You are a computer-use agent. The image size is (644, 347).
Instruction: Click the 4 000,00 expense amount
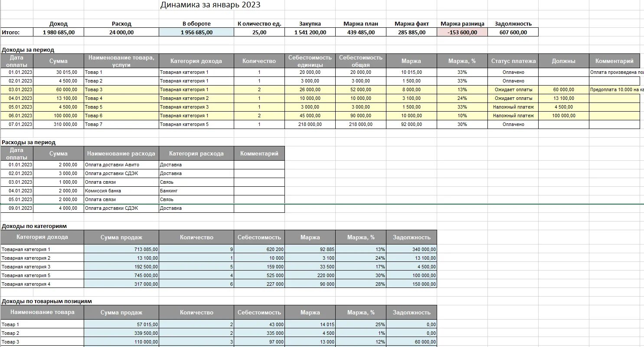pos(59,208)
